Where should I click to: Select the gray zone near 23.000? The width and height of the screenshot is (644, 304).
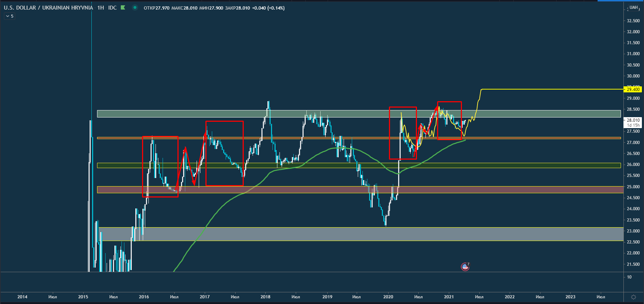click(319, 234)
